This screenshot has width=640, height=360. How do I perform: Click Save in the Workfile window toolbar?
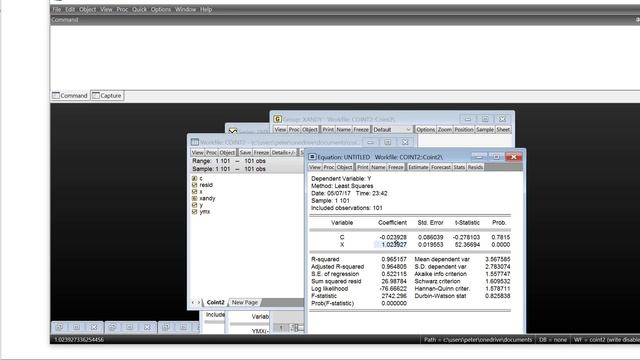(x=245, y=153)
